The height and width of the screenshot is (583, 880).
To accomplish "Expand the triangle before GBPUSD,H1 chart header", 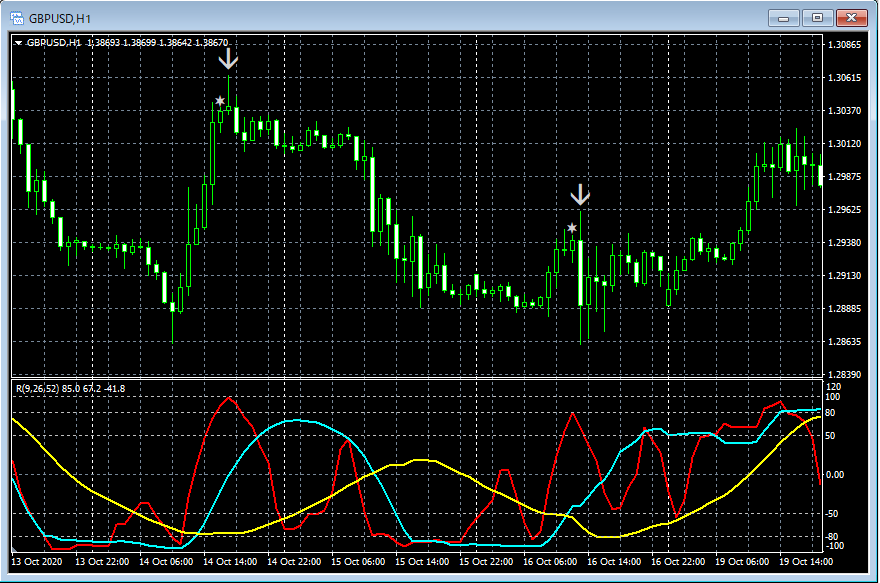I will pos(19,43).
